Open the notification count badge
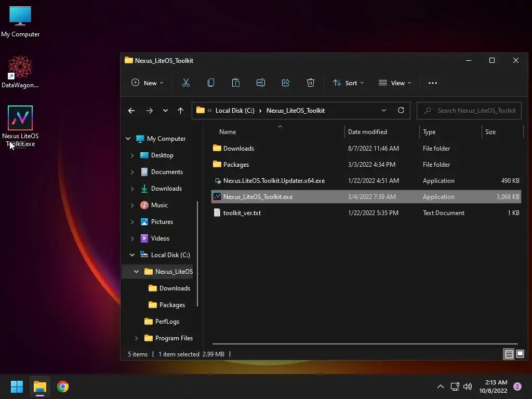 tap(517, 387)
